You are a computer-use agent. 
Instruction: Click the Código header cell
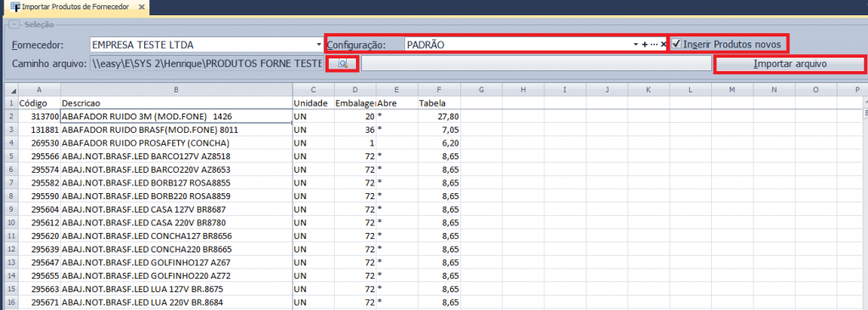coord(39,103)
